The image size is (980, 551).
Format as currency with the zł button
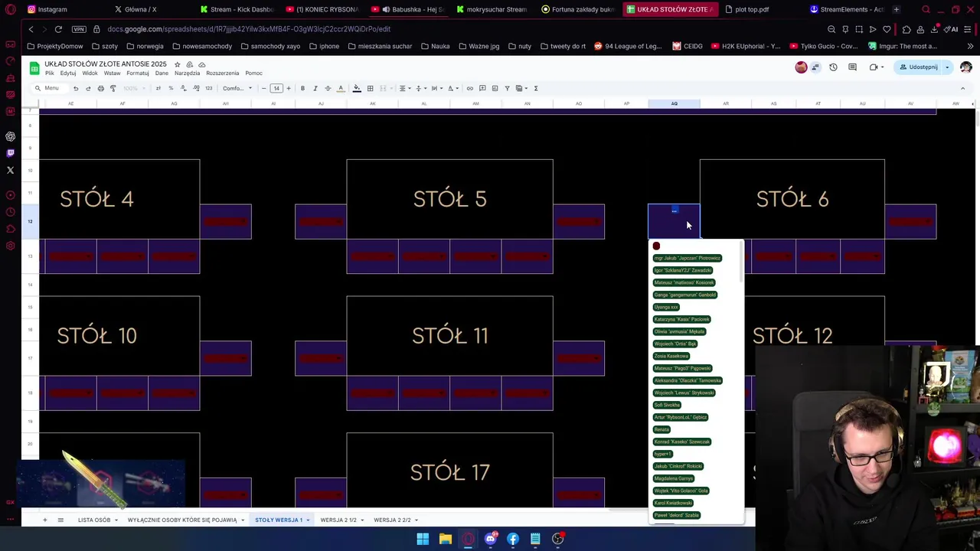click(158, 88)
